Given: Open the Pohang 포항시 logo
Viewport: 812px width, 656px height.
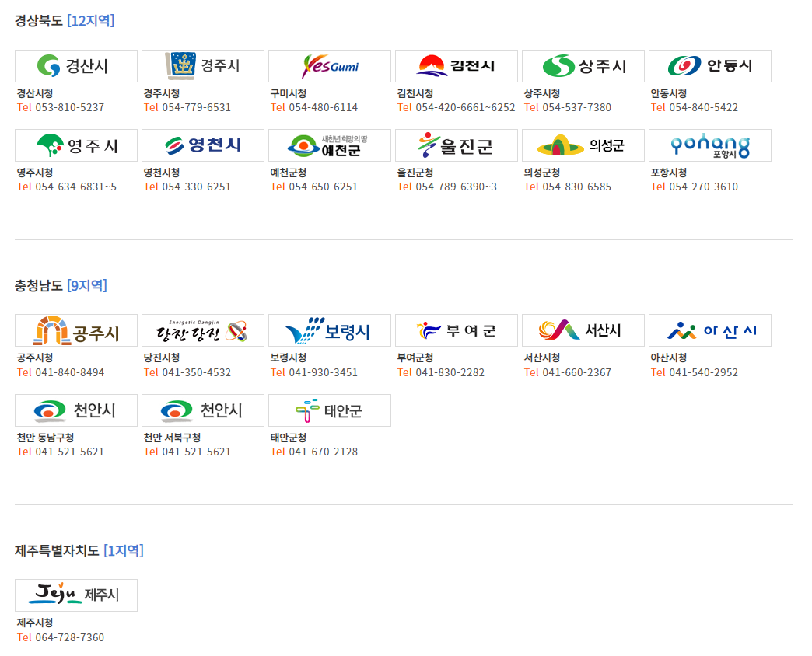Looking at the screenshot, I should [x=709, y=145].
